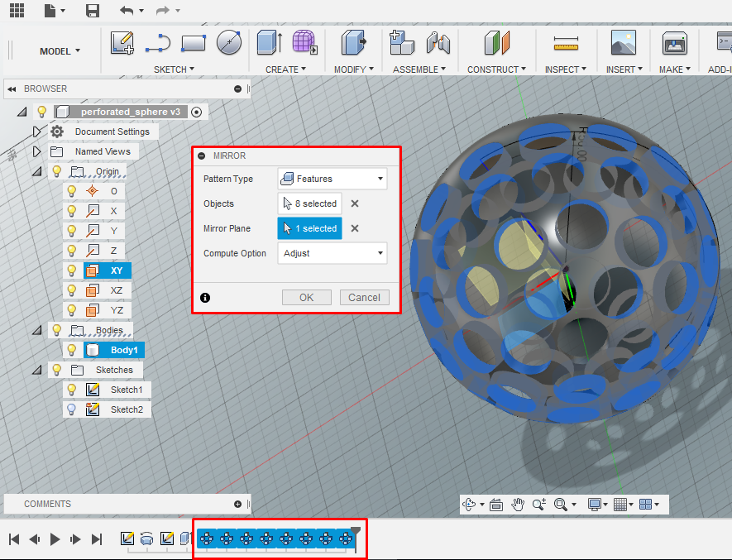Toggle visibility of Body1
Screen dimensions: 732x560
[71, 350]
